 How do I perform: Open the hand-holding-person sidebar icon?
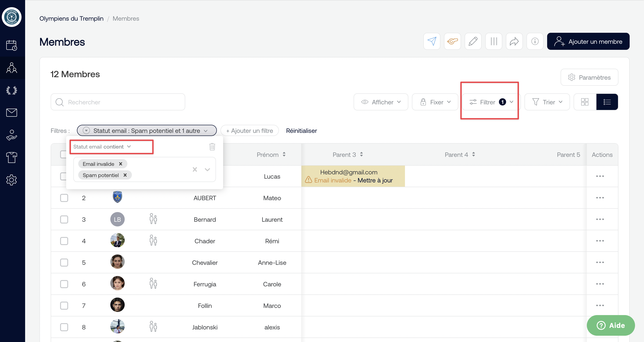click(11, 135)
